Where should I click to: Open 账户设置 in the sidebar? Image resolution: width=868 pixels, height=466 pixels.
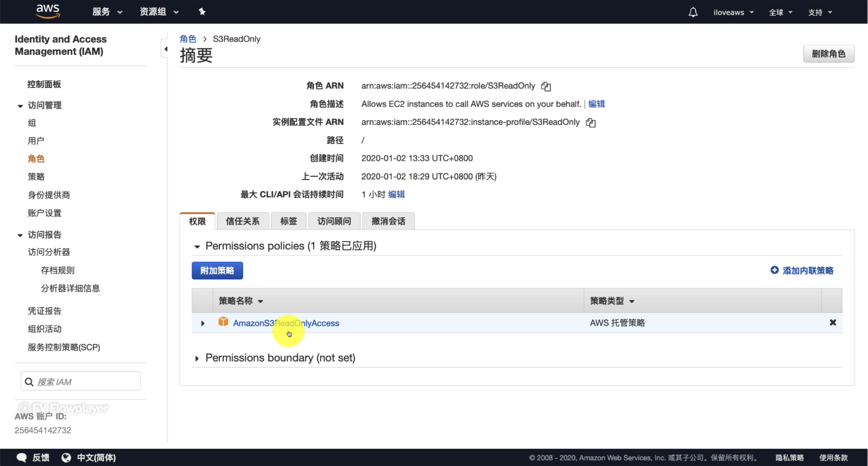pos(44,213)
